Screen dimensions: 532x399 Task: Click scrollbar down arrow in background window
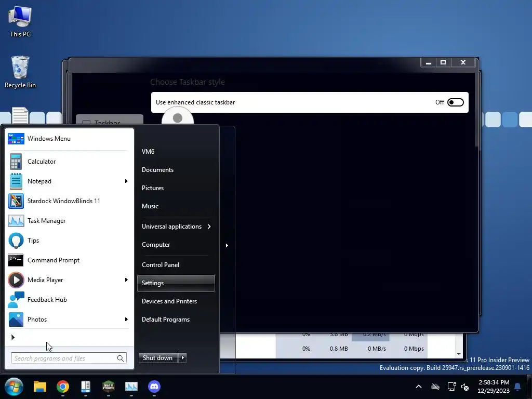point(459,354)
